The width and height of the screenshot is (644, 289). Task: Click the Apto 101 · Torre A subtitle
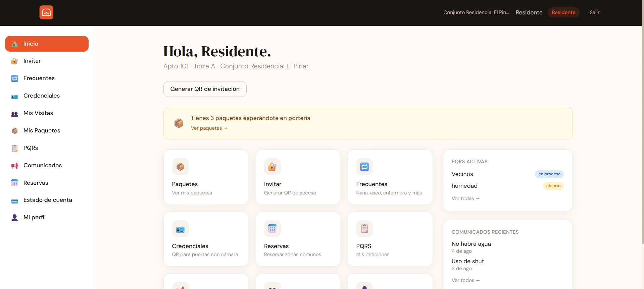point(236,66)
